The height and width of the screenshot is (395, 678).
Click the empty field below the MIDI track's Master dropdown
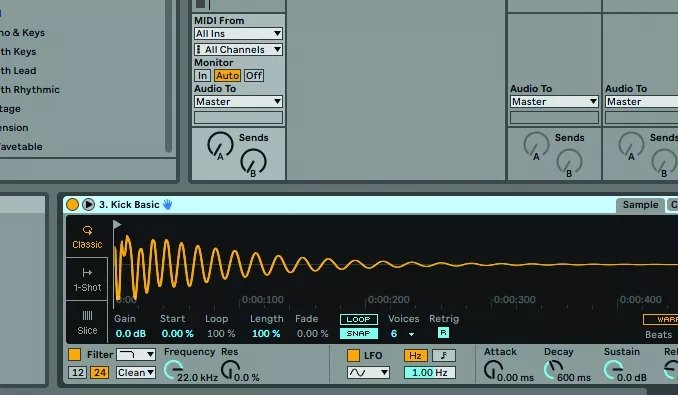click(x=238, y=118)
